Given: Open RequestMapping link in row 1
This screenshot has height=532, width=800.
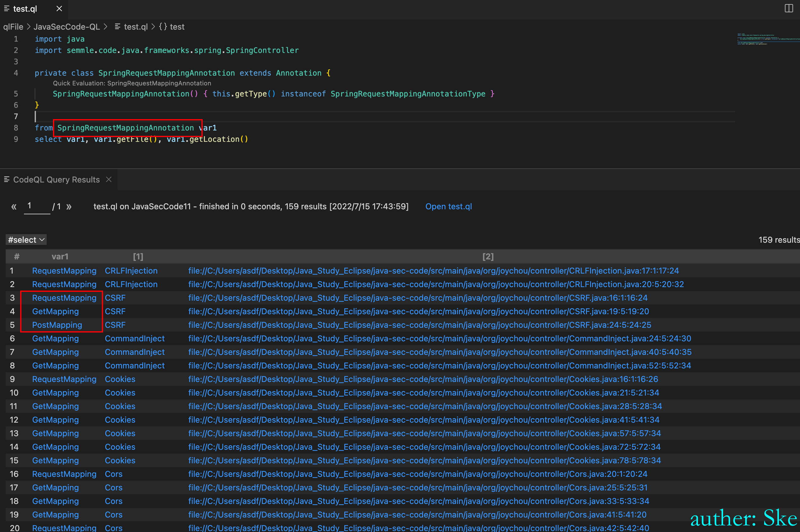Looking at the screenshot, I should [x=64, y=271].
